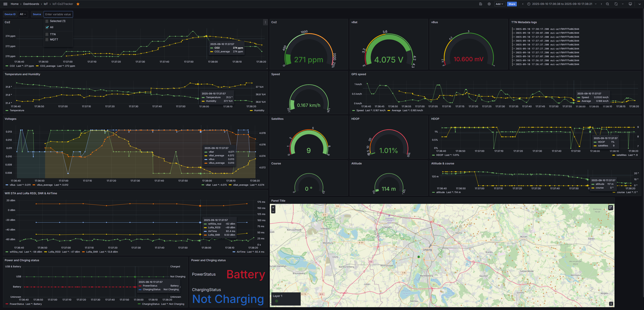Check the TTN source checkbox
Screen dimensions: 644x310
[47, 34]
